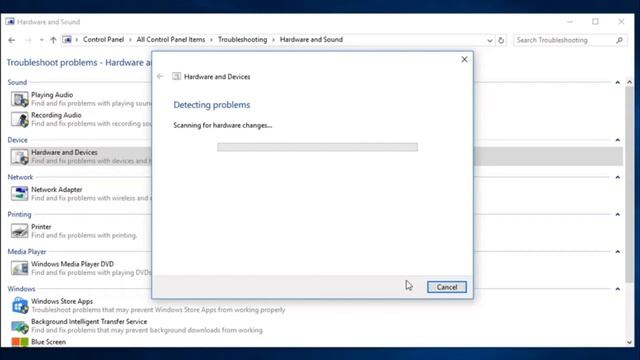Image resolution: width=640 pixels, height=360 pixels.
Task: Open the Playing Audio troubleshooter
Action: [52, 95]
